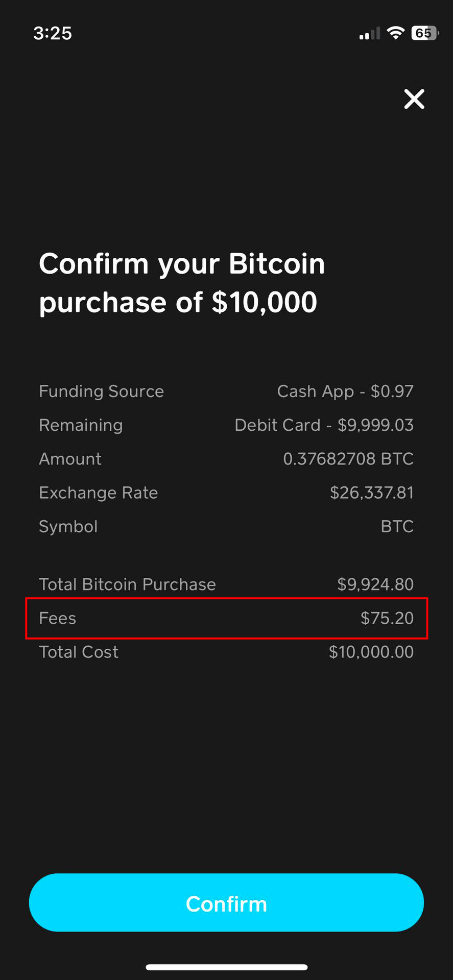Tap the $75.20 fees amount
The image size is (453, 980).
point(387,619)
